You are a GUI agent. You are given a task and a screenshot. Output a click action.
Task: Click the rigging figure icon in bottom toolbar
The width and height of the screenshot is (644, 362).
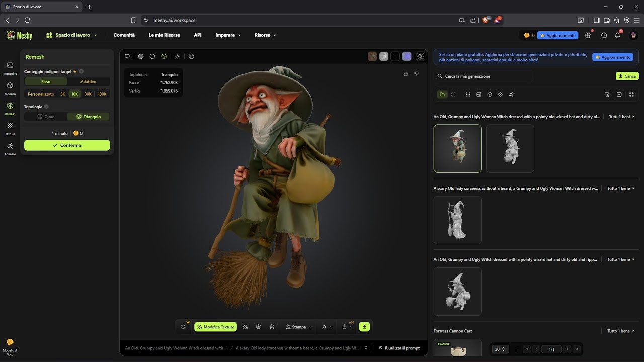pyautogui.click(x=272, y=327)
